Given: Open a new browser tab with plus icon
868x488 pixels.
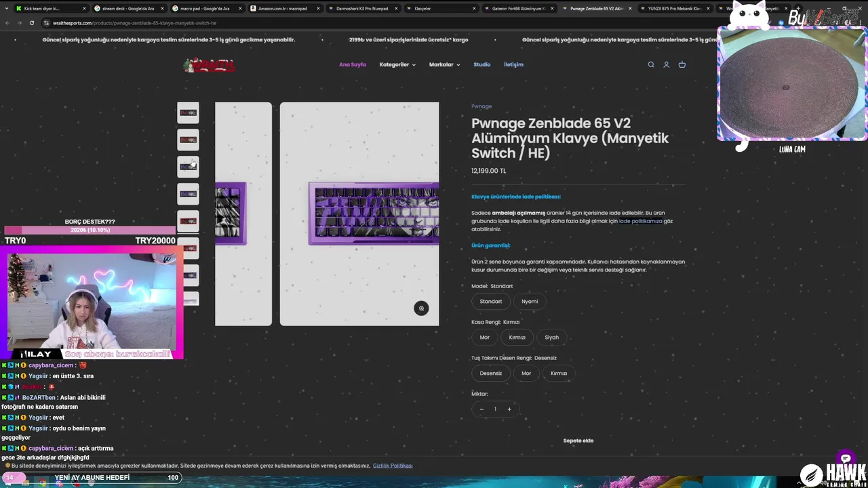Looking at the screenshot, I should tap(798, 9).
